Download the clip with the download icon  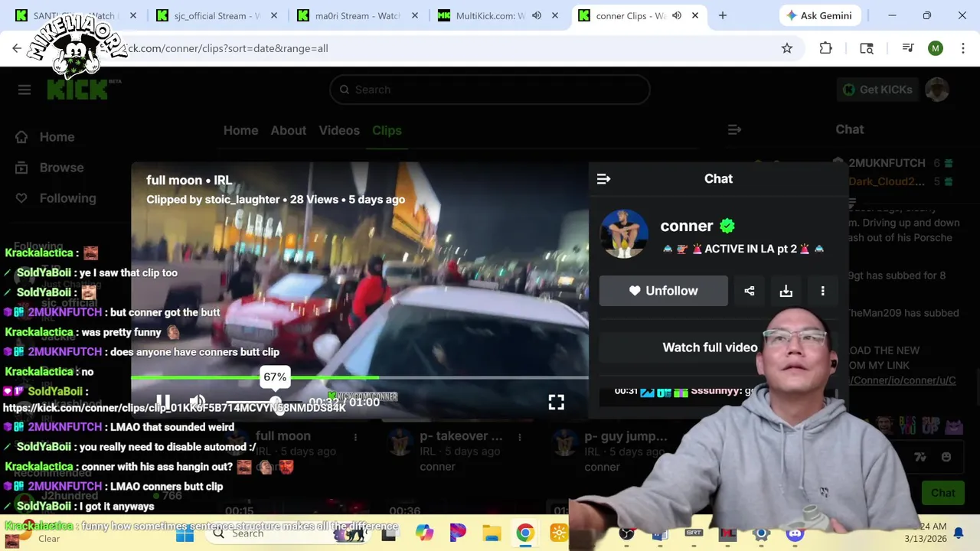[786, 291]
